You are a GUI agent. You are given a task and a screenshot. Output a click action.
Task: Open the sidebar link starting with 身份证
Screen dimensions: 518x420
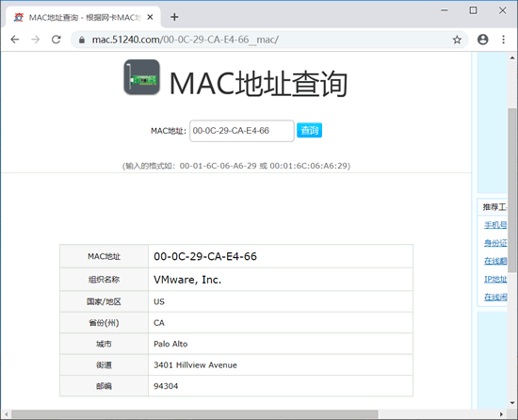pyautogui.click(x=495, y=243)
